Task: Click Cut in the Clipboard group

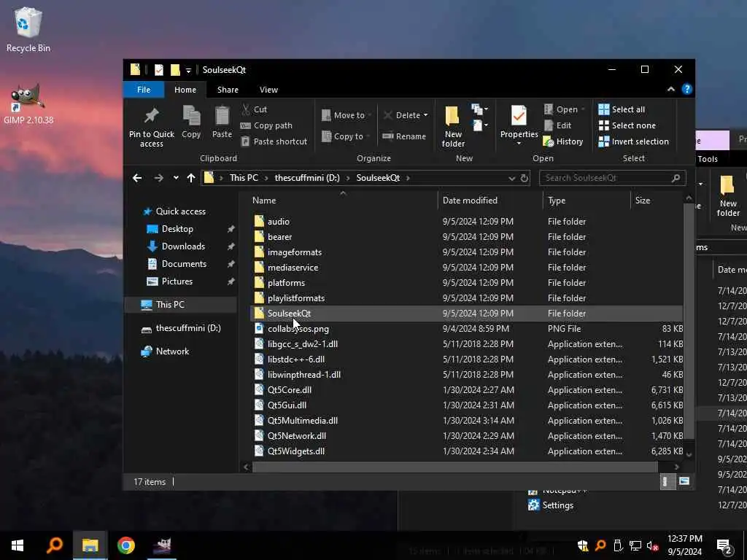Action: tap(255, 109)
